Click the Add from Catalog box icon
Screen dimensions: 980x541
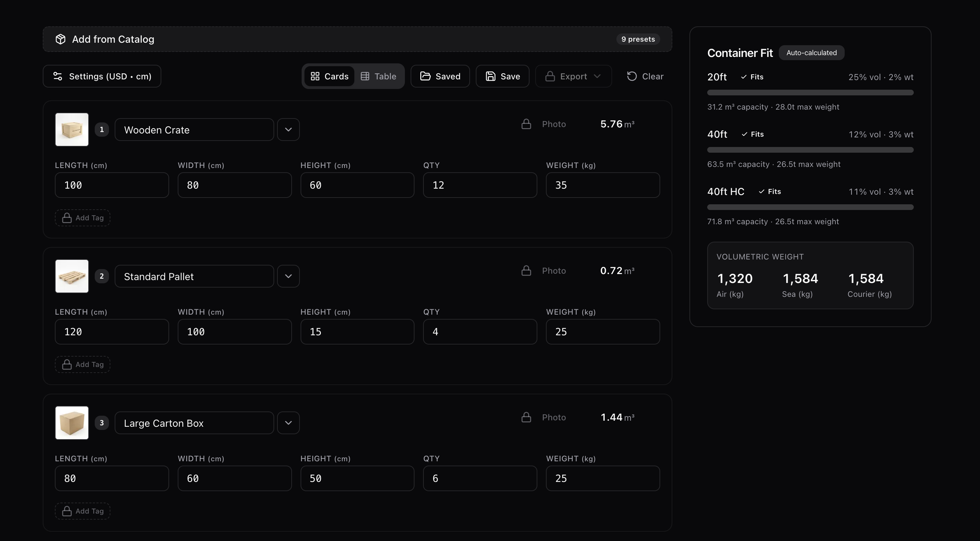point(61,39)
